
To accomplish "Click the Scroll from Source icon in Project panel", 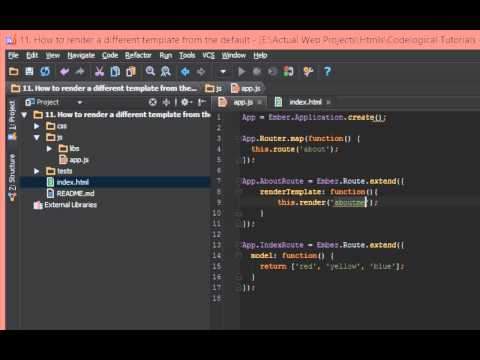I will (153, 102).
